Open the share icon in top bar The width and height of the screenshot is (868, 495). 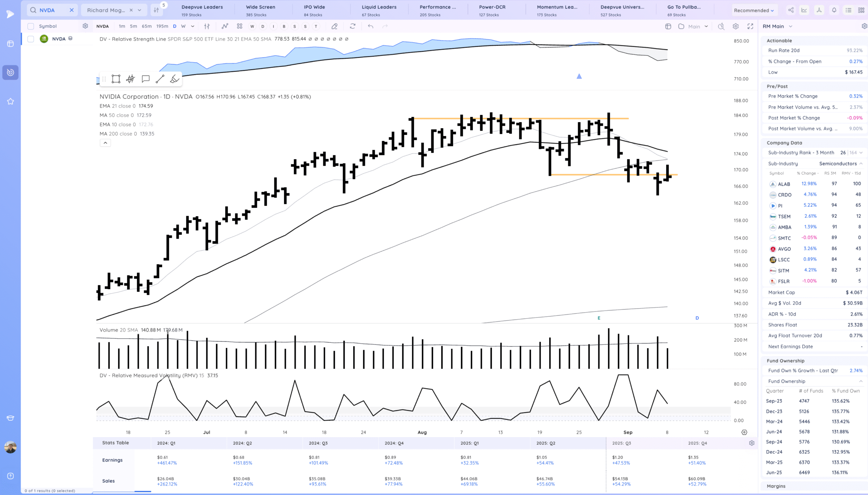click(x=791, y=10)
